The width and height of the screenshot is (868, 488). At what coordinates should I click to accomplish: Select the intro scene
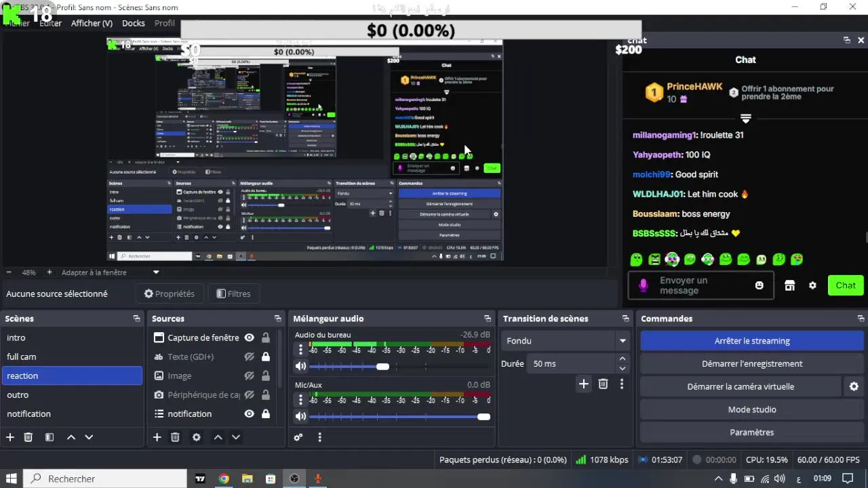pos(72,338)
